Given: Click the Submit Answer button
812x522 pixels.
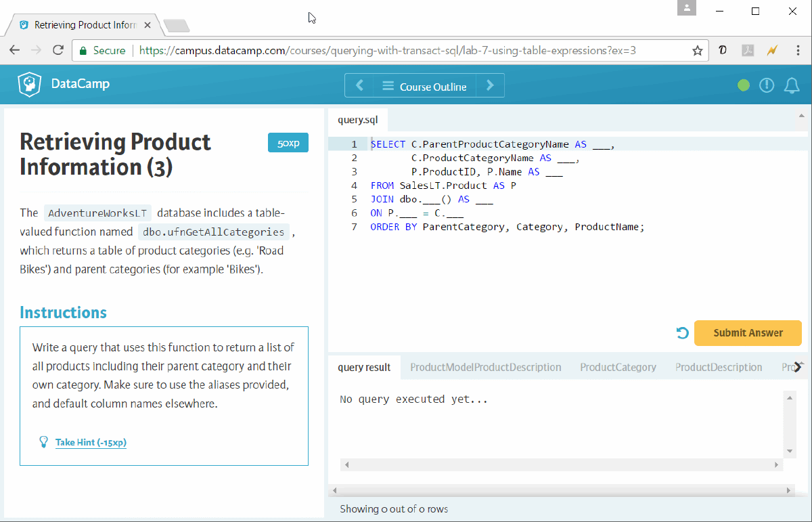Looking at the screenshot, I should coord(748,333).
